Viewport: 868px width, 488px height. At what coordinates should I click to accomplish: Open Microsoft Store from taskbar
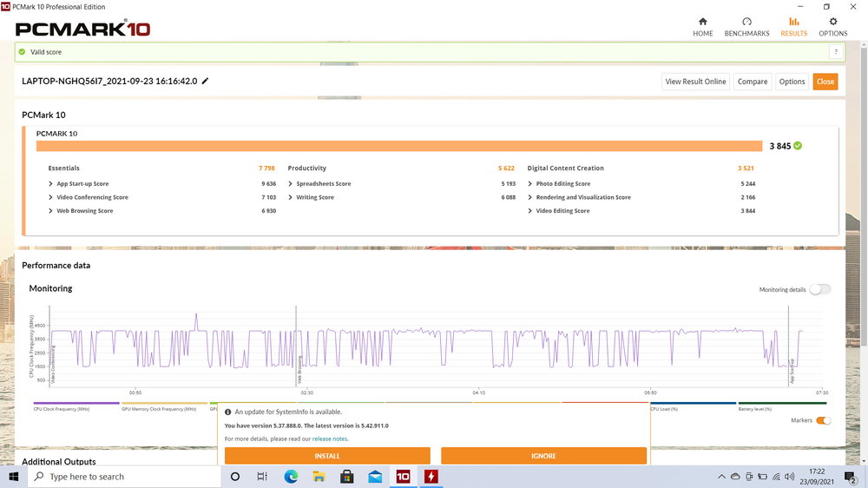(347, 477)
